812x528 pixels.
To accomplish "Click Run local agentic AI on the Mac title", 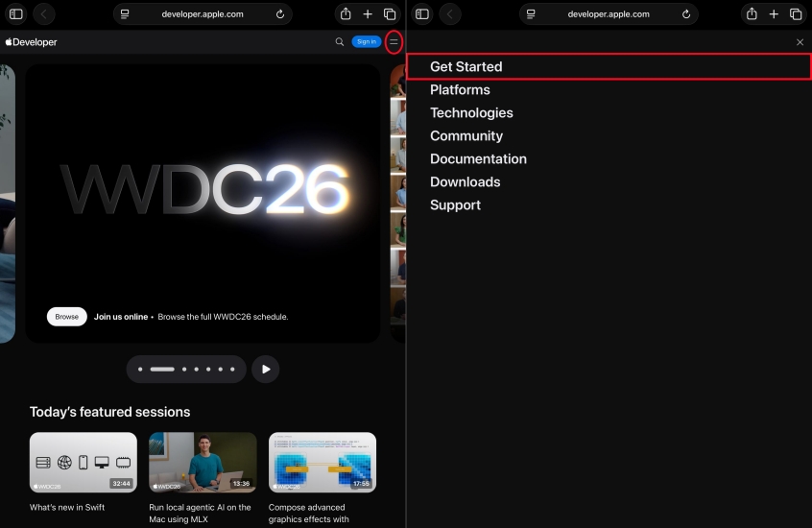I will [200, 513].
